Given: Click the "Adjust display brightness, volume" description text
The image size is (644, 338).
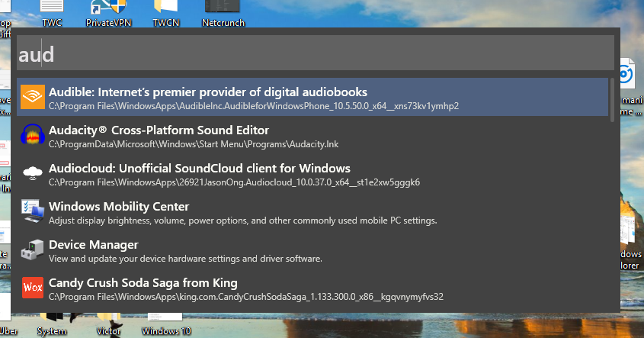Looking at the screenshot, I should point(242,221).
